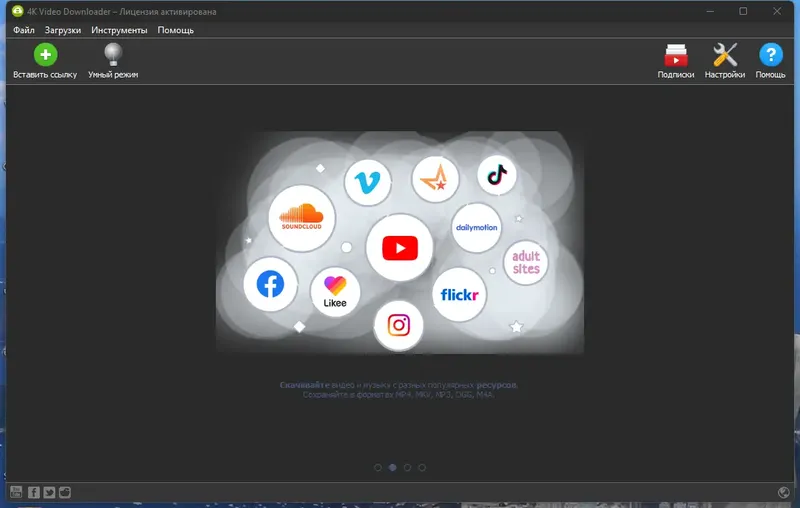Select the first slideshow page dot
This screenshot has height=508, width=800.
(378, 467)
